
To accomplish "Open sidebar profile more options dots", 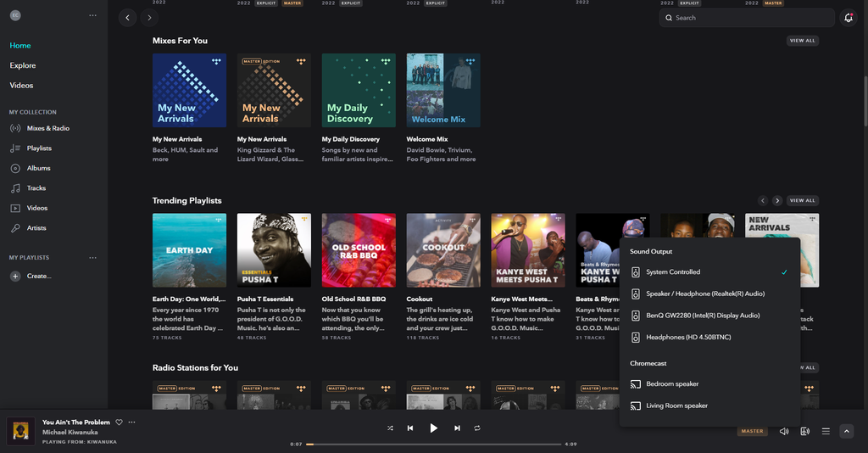I will [x=92, y=15].
